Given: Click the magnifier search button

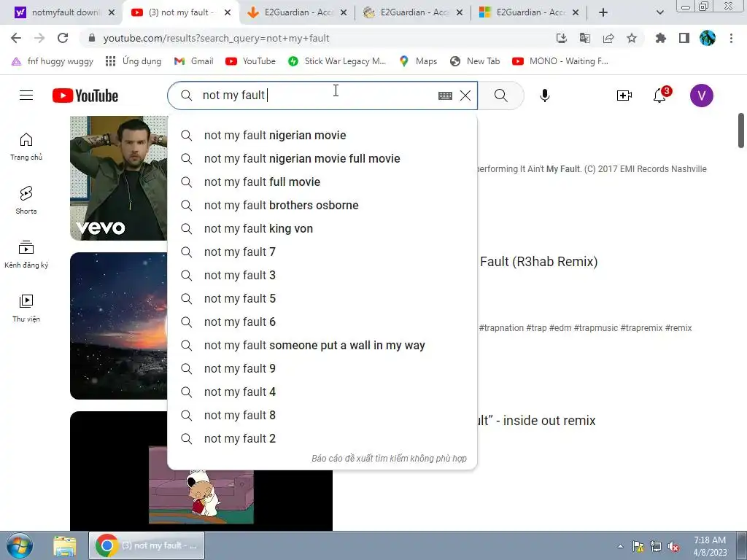Looking at the screenshot, I should pyautogui.click(x=500, y=96).
